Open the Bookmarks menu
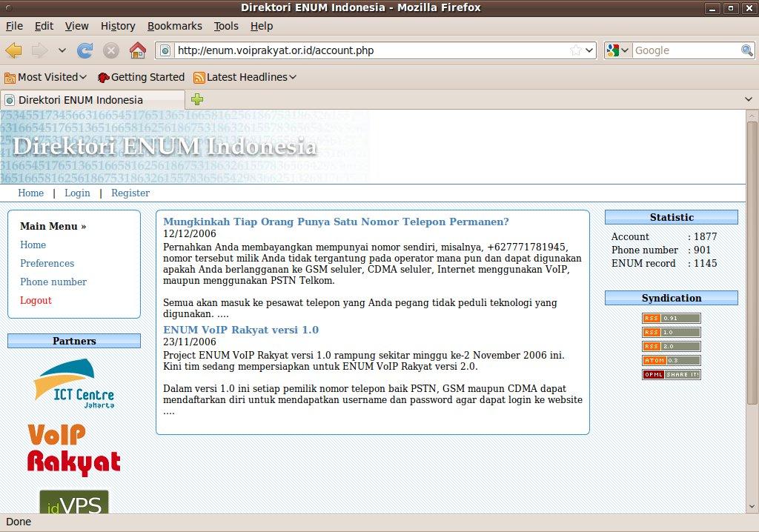The height and width of the screenshot is (532, 759). coord(174,26)
